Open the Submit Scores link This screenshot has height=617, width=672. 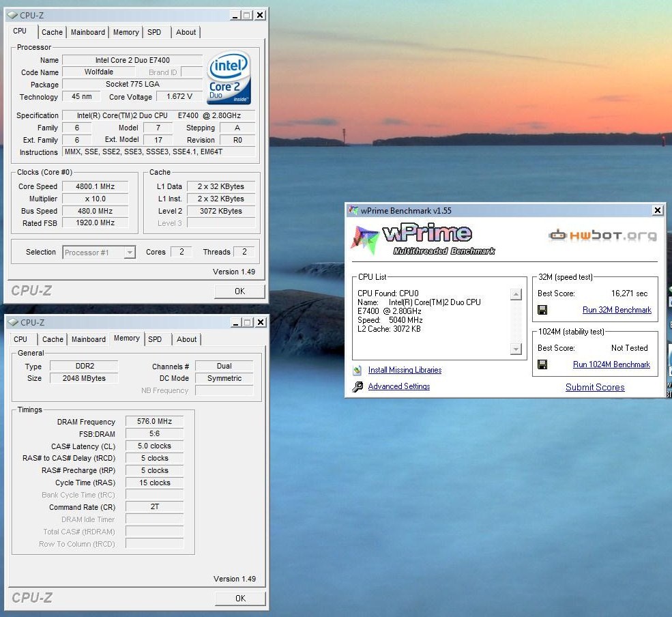coord(595,387)
